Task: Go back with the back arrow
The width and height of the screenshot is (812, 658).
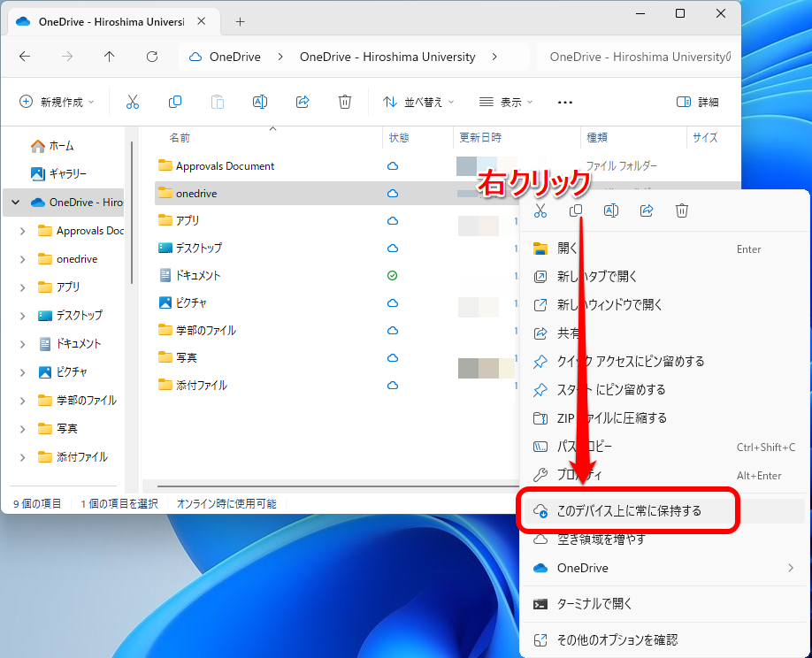Action: click(25, 57)
